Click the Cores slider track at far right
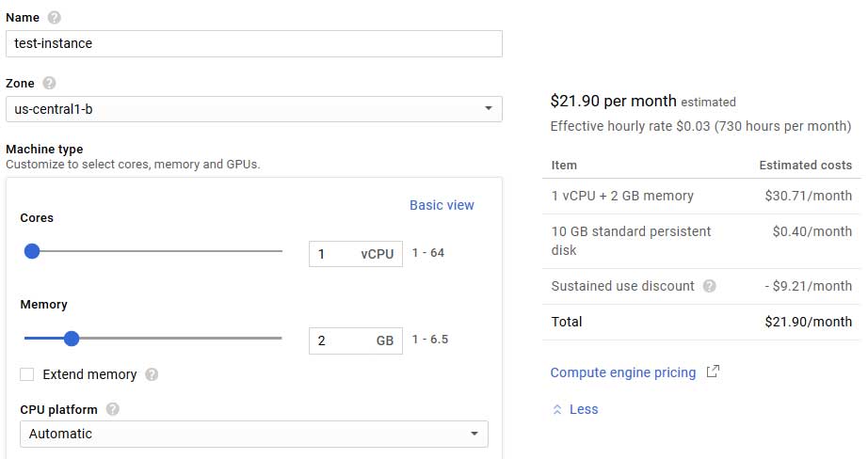 click(278, 251)
